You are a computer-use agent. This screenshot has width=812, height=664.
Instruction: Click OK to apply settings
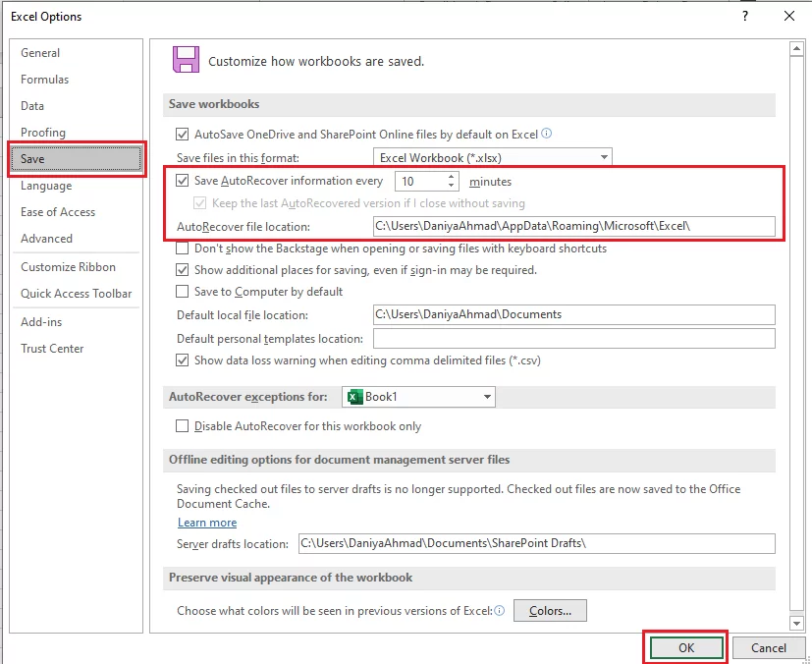click(x=684, y=647)
